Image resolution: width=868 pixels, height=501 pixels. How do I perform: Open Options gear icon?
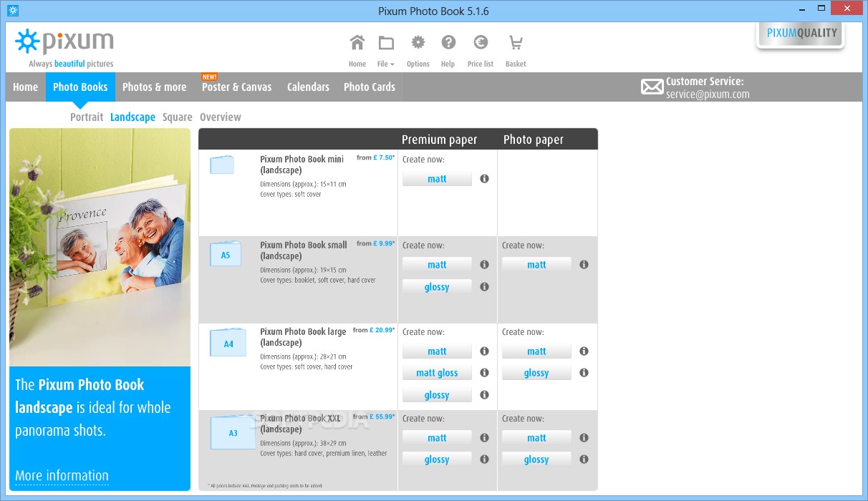click(x=418, y=49)
